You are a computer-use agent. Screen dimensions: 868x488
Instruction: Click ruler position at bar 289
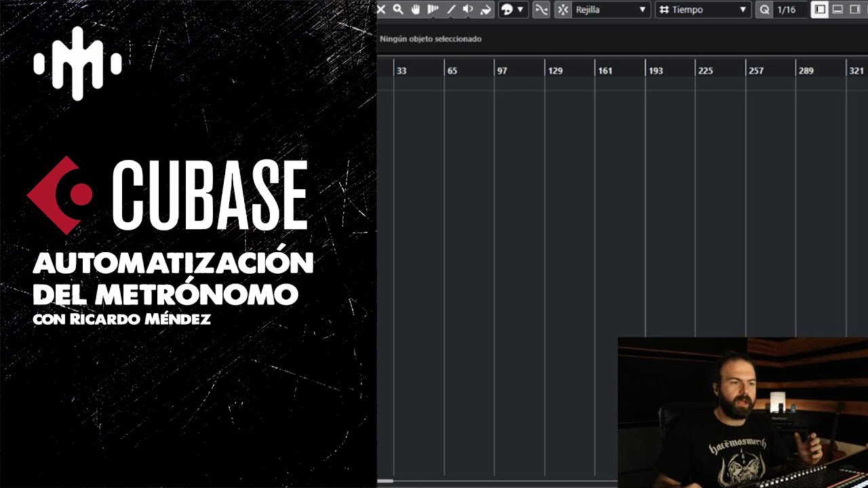click(x=806, y=70)
